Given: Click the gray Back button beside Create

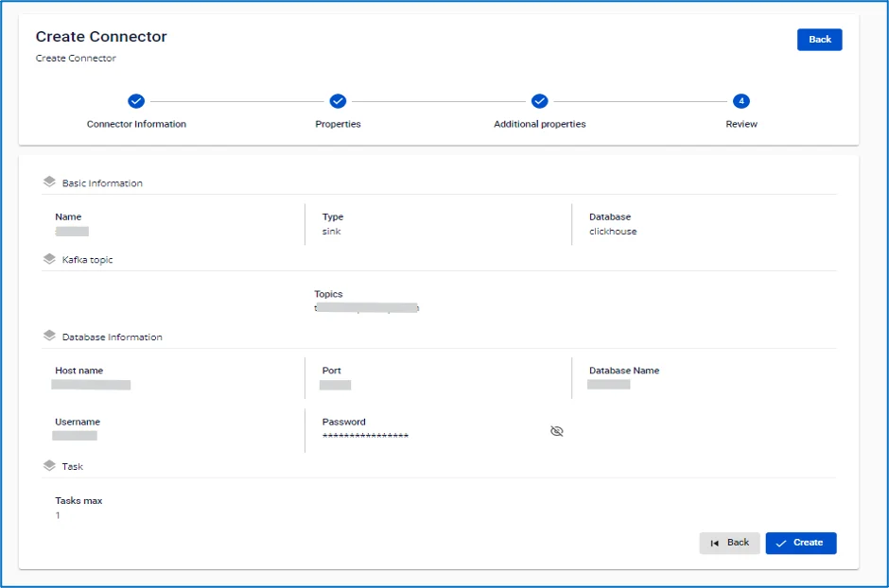Looking at the screenshot, I should tap(729, 543).
